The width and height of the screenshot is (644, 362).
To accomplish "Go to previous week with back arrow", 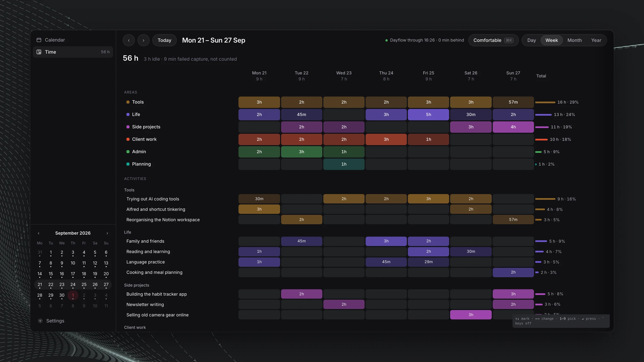I will 129,40.
